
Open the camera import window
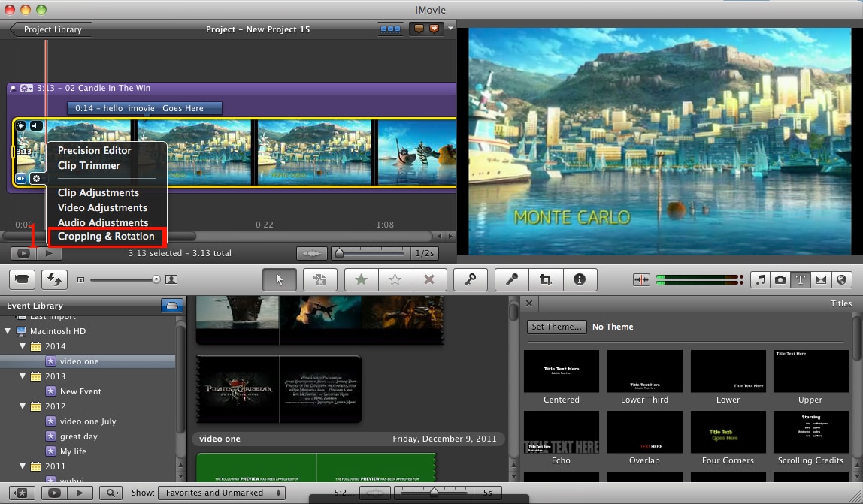23,279
